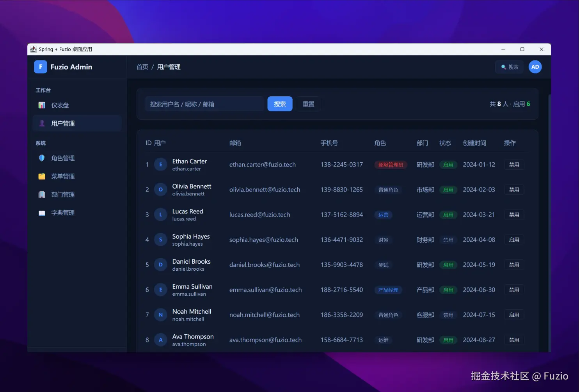This screenshot has width=579, height=392.
Task: Click the 手机号 column header
Action: (329, 143)
